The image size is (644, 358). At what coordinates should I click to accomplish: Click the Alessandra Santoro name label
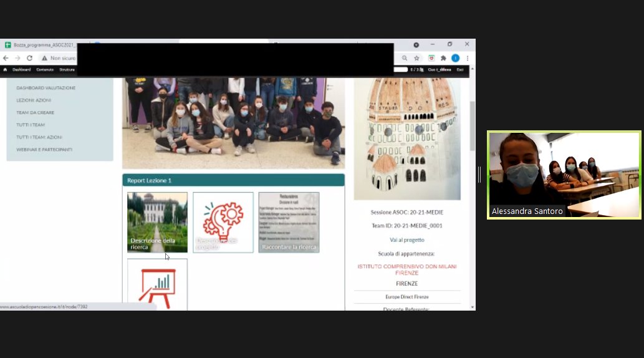pos(527,211)
